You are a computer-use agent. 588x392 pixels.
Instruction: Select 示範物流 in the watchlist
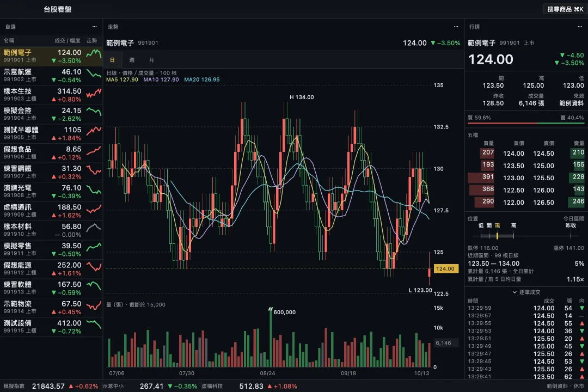(x=51, y=308)
